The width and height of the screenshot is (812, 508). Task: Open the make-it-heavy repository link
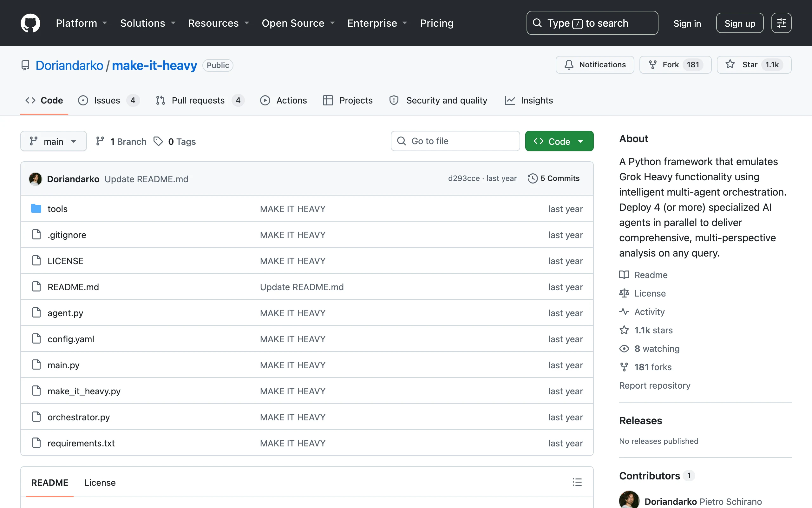tap(154, 65)
